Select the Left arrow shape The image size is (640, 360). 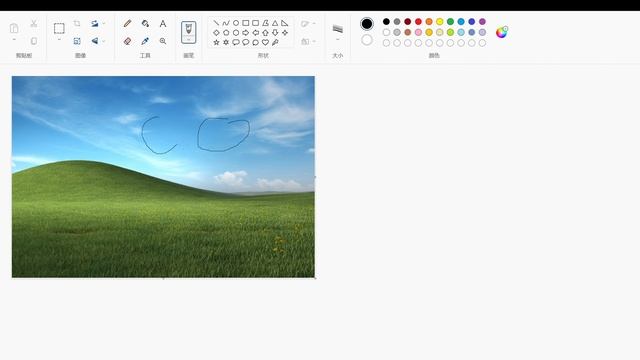tap(256, 33)
